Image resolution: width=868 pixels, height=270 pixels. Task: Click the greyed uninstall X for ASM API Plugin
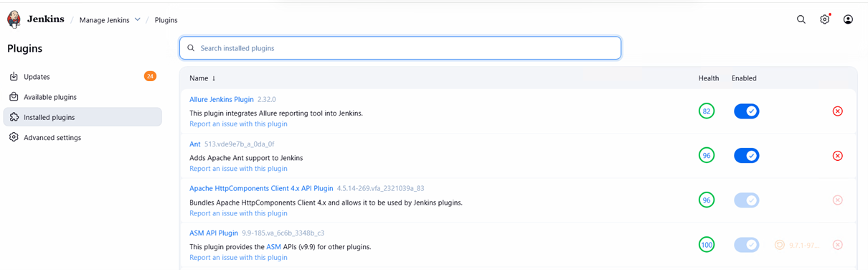[x=837, y=245]
